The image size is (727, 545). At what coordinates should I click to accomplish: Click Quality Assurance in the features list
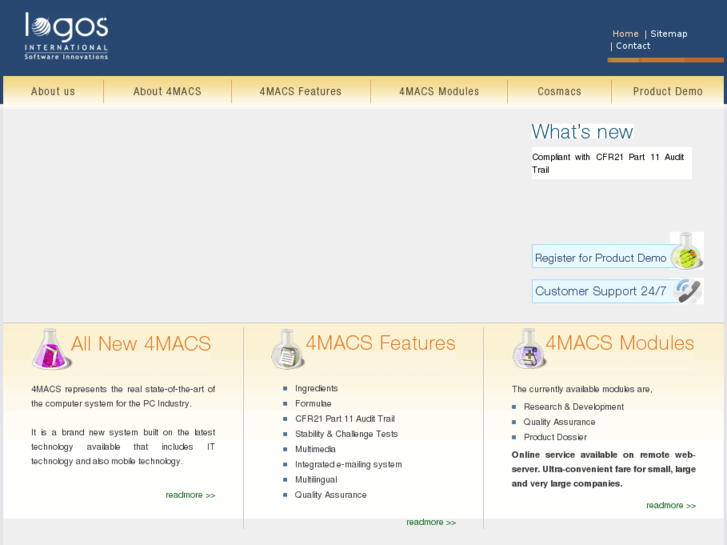coord(331,495)
